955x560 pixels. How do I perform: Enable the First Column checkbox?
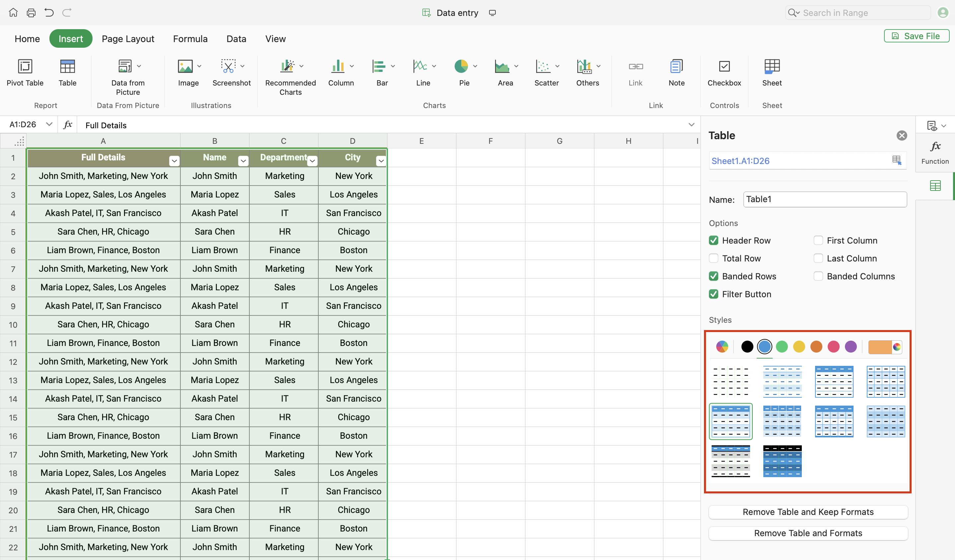818,241
